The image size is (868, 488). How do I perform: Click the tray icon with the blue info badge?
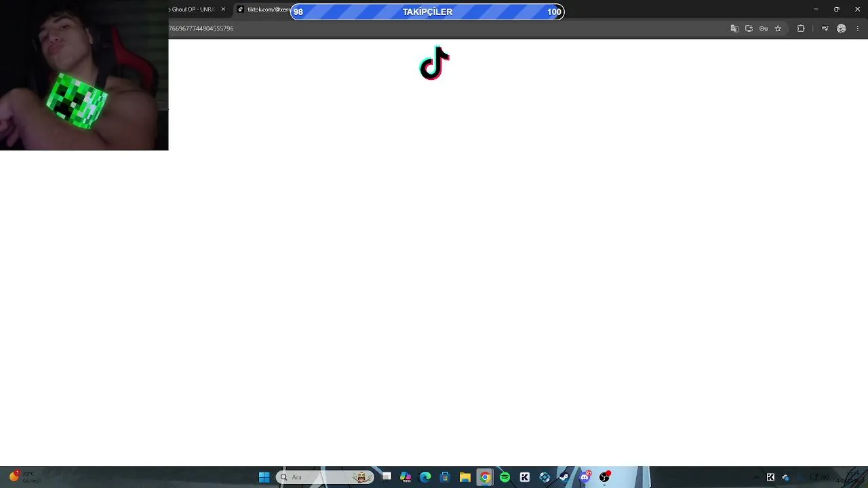[785, 477]
